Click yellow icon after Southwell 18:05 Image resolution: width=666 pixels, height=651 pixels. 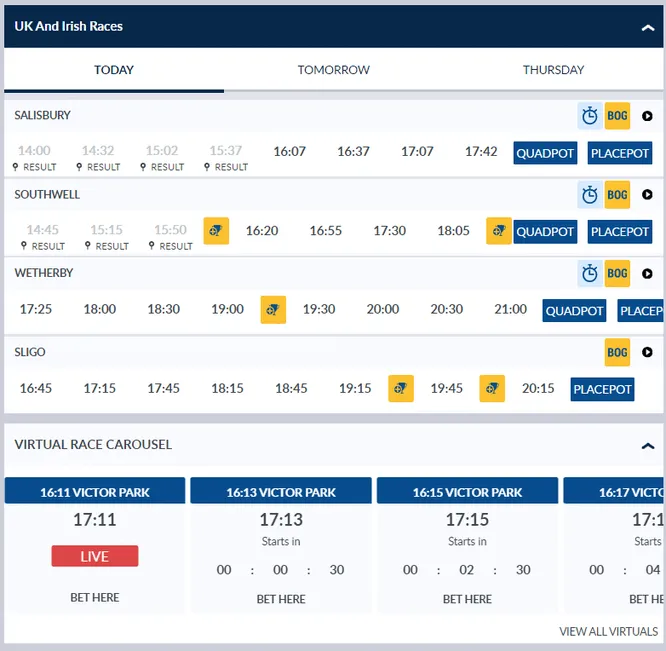coord(499,231)
